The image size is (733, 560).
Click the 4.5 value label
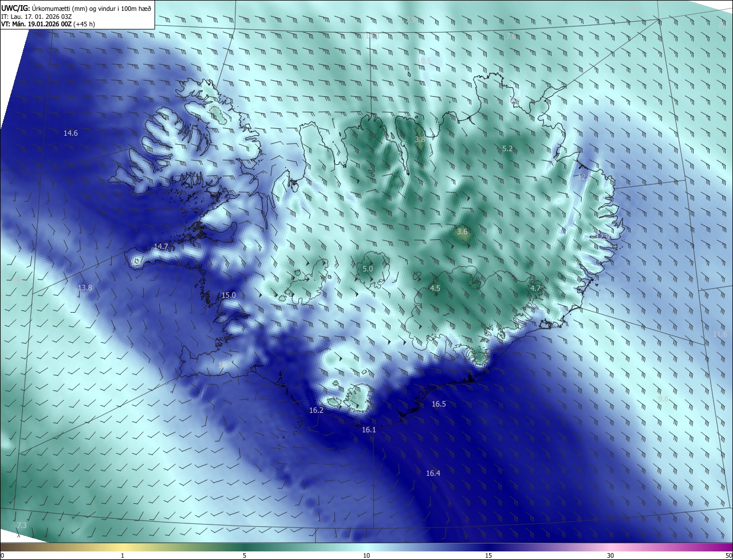tap(435, 288)
